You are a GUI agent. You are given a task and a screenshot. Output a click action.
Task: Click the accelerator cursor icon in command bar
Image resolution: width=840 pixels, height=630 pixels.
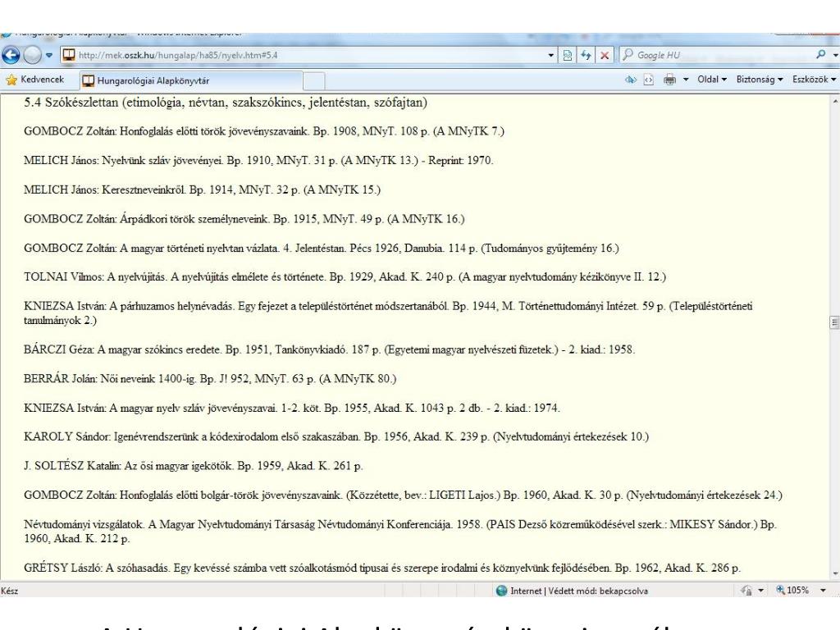tap(631, 80)
